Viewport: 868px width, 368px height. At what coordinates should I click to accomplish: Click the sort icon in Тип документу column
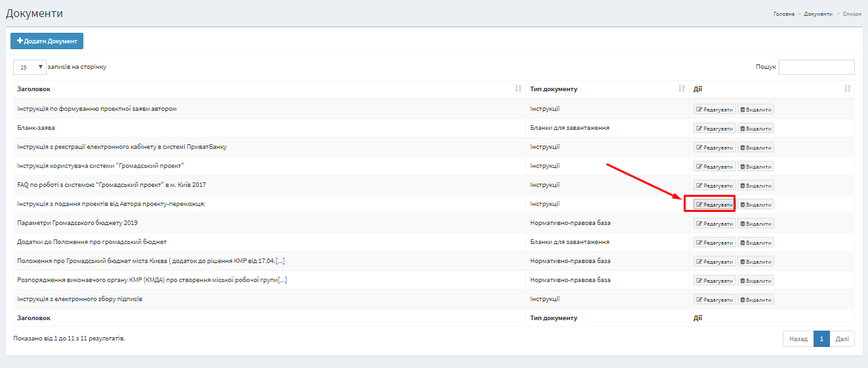coord(682,89)
